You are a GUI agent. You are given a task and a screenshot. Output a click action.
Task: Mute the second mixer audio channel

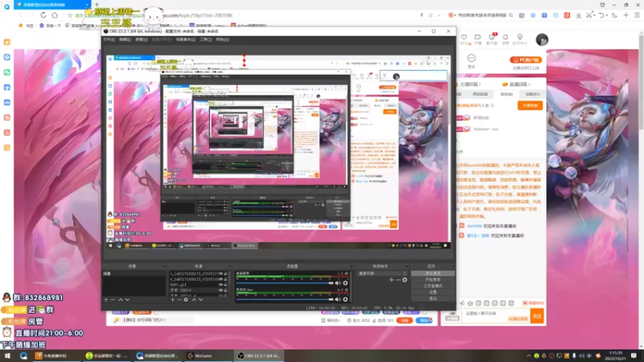tap(337, 299)
